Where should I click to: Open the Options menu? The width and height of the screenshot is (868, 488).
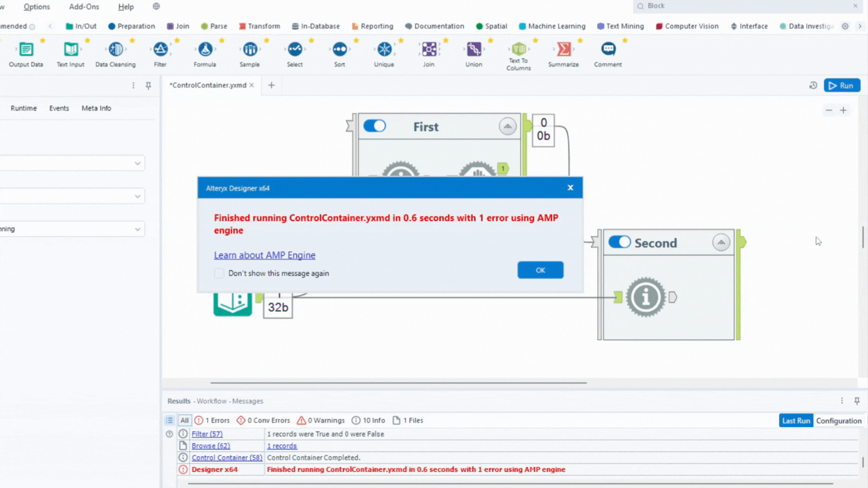(x=36, y=7)
